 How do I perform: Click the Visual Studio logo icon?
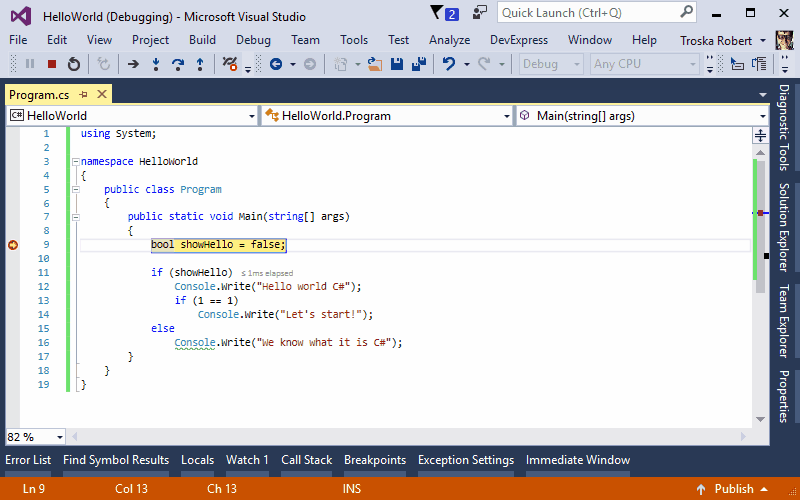[21, 16]
